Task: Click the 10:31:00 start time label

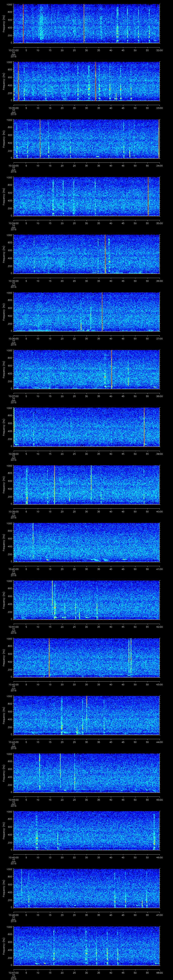Action: tap(13, 50)
